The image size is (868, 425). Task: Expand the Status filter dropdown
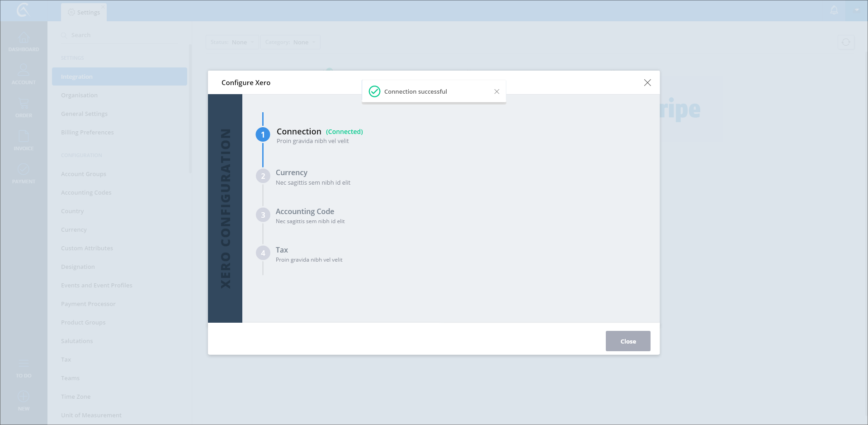pos(232,42)
